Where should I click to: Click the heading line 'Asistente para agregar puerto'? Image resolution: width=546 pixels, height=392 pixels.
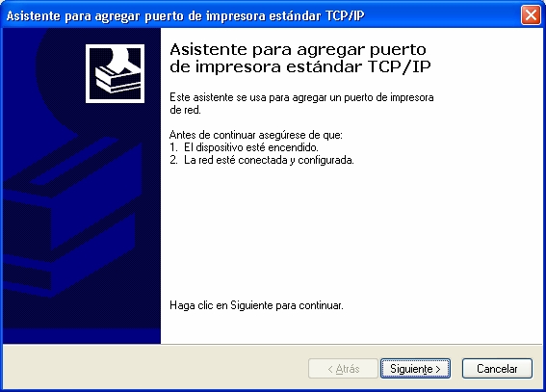[x=298, y=49]
